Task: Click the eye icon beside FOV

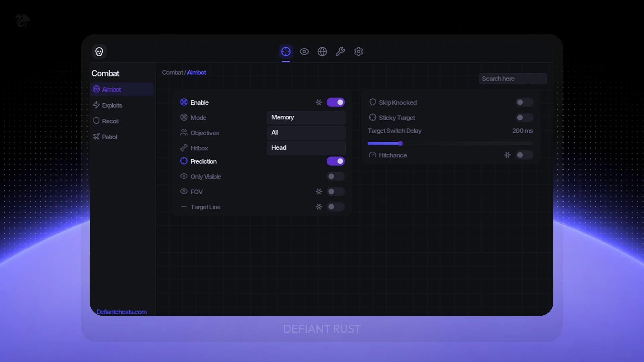Action: pyautogui.click(x=184, y=191)
